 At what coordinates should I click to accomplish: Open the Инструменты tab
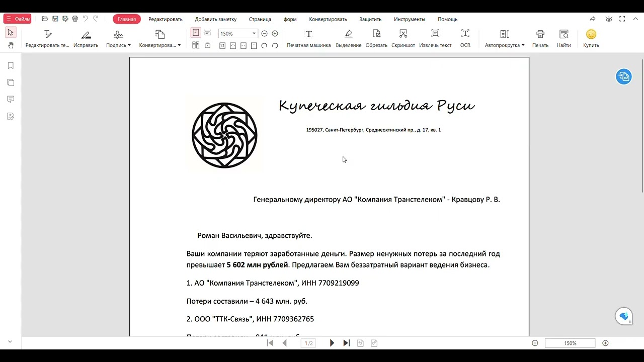click(x=410, y=19)
